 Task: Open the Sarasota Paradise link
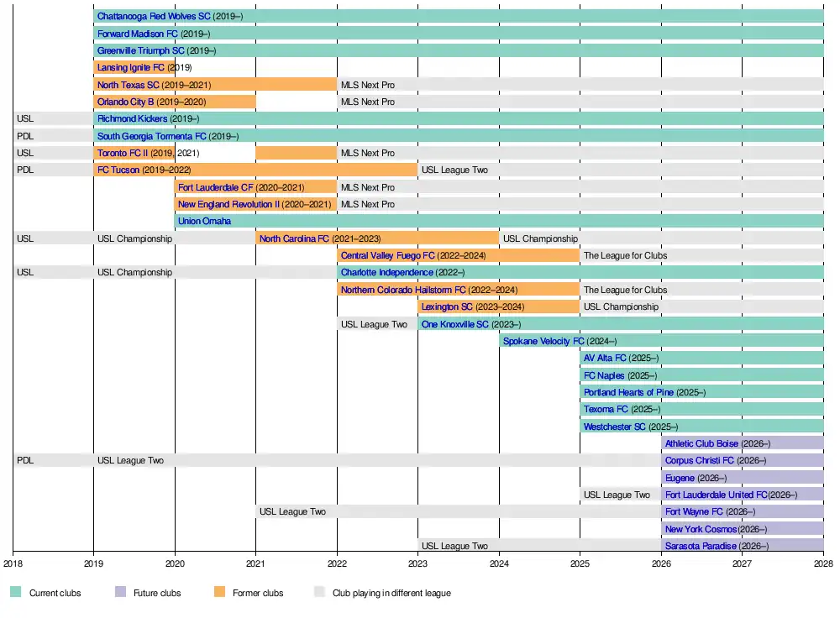tap(701, 546)
